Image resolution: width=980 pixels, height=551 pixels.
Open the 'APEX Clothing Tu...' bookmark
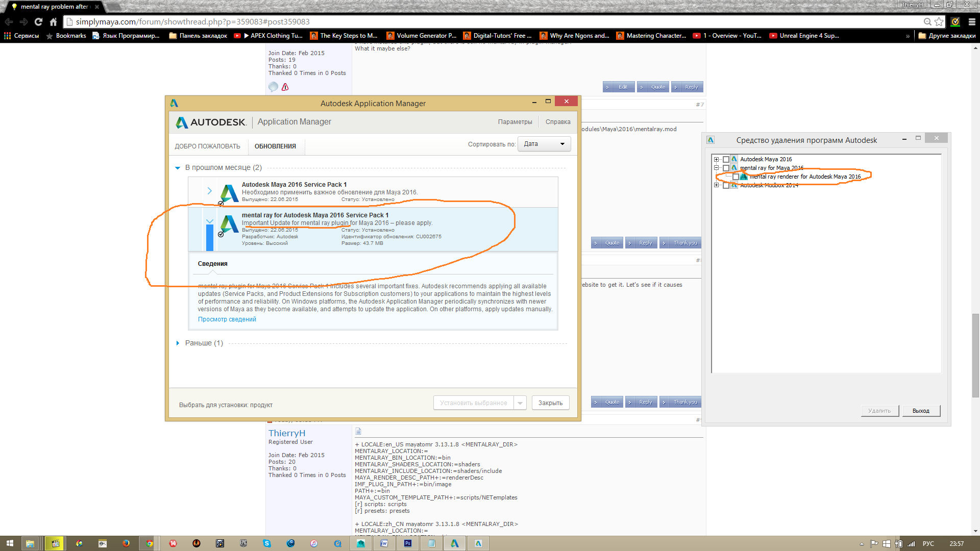coord(268,36)
